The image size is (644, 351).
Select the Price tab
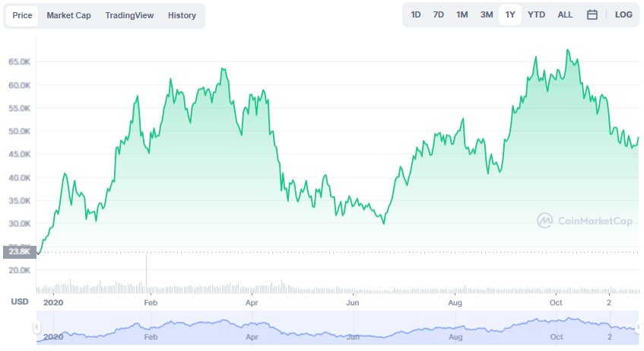pyautogui.click(x=22, y=16)
